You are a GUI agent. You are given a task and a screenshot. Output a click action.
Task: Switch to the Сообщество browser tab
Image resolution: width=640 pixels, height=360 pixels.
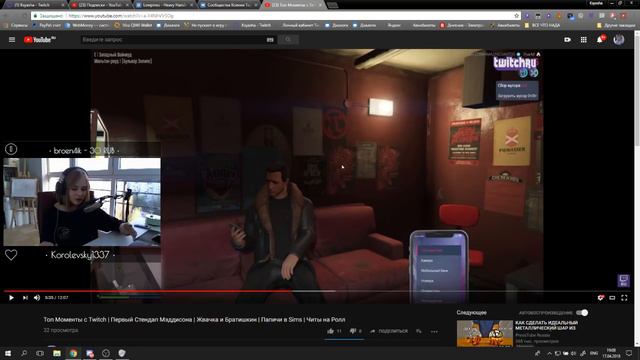pyautogui.click(x=229, y=5)
